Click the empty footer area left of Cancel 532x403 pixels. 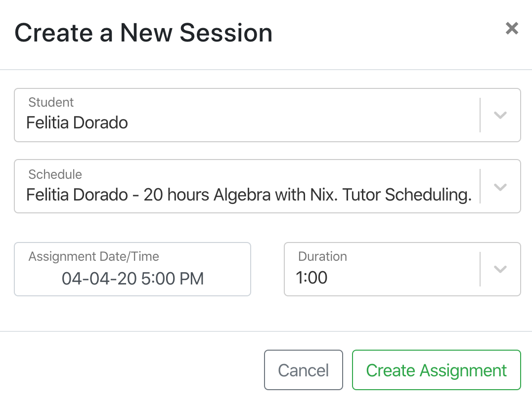pos(133,370)
